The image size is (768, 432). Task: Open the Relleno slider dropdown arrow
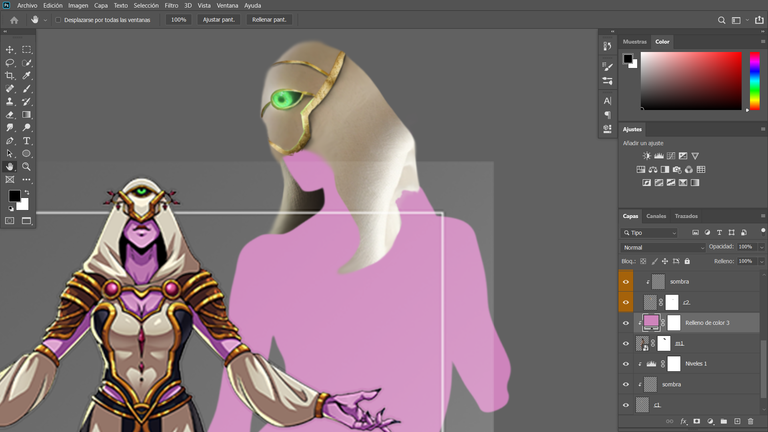(x=761, y=262)
